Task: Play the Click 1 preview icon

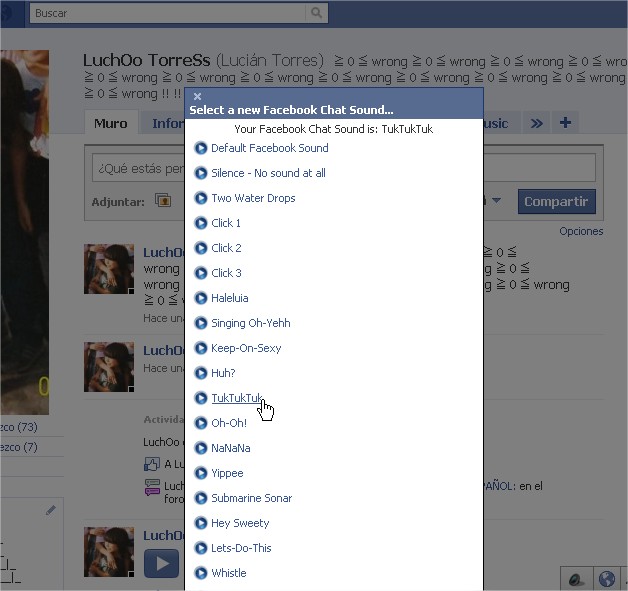Action: pos(201,223)
